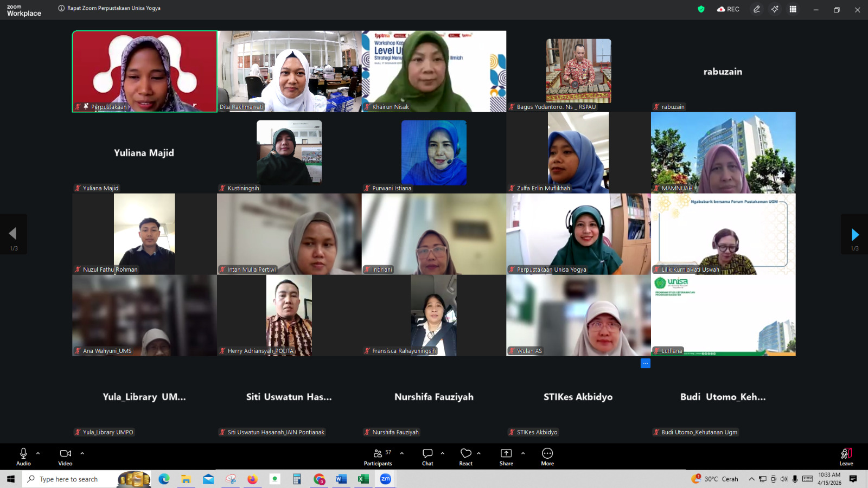868x488 pixels.
Task: Open Zoom from the taskbar
Action: 385,479
